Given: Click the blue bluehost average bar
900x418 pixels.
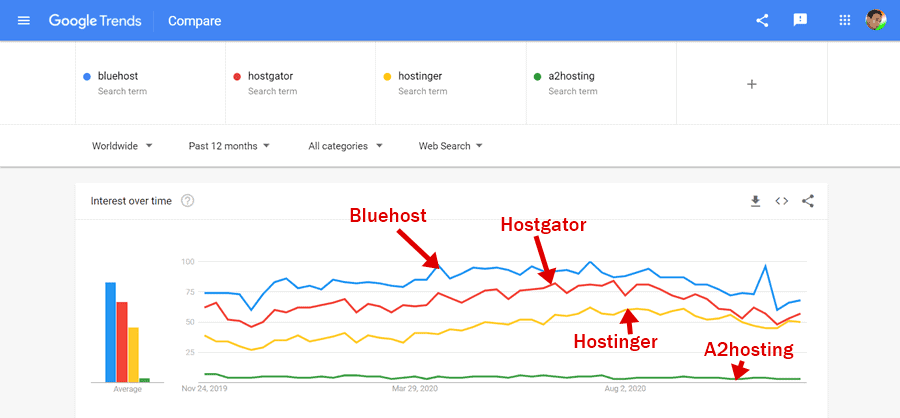Looking at the screenshot, I should click(x=111, y=332).
